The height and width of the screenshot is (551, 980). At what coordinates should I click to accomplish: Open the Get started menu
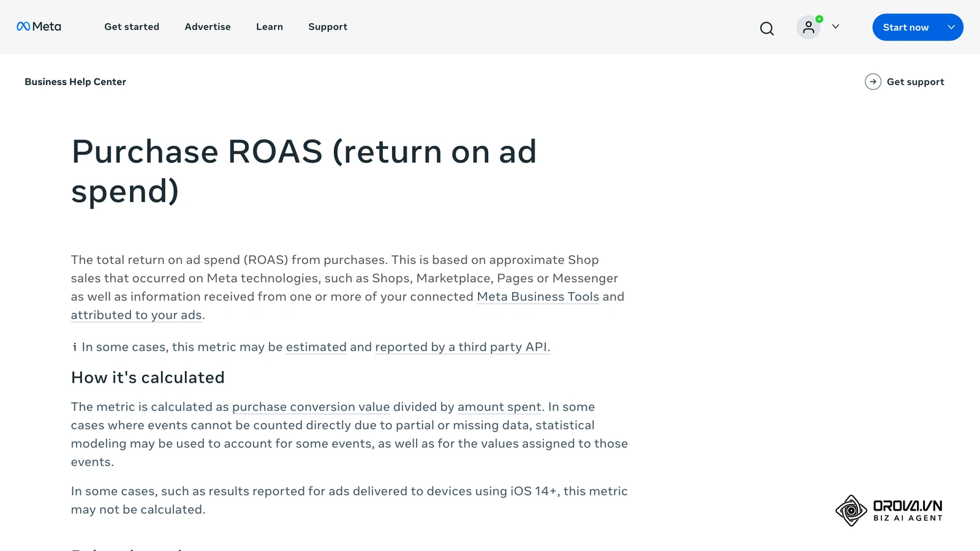132,27
